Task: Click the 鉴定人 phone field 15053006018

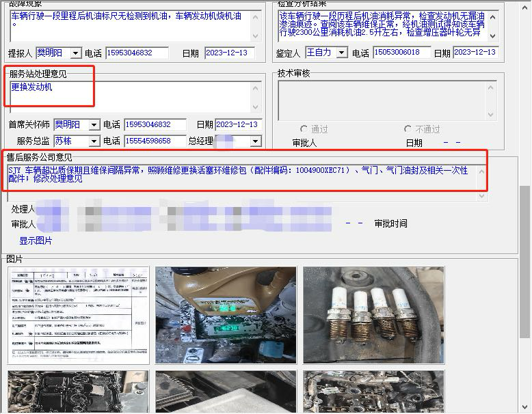Action: [402, 53]
